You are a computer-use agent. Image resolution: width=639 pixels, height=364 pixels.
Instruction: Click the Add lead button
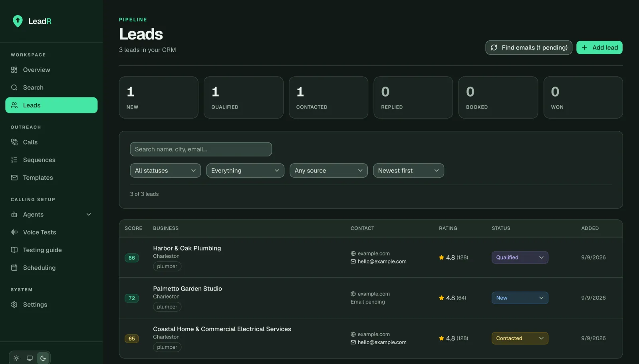pos(599,47)
